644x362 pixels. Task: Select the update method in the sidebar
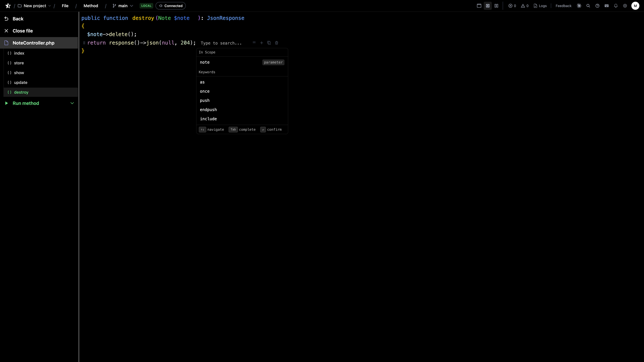tap(21, 82)
